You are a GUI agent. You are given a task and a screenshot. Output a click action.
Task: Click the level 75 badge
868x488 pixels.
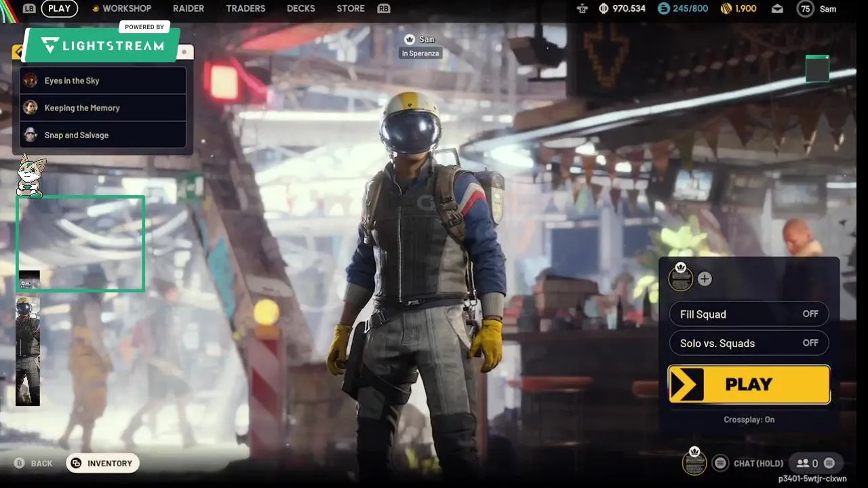coord(805,9)
